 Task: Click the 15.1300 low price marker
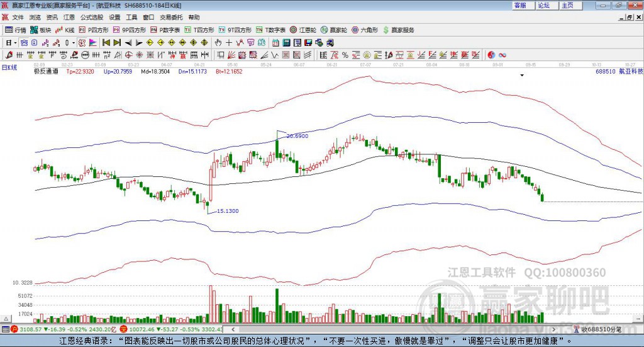[x=228, y=211]
